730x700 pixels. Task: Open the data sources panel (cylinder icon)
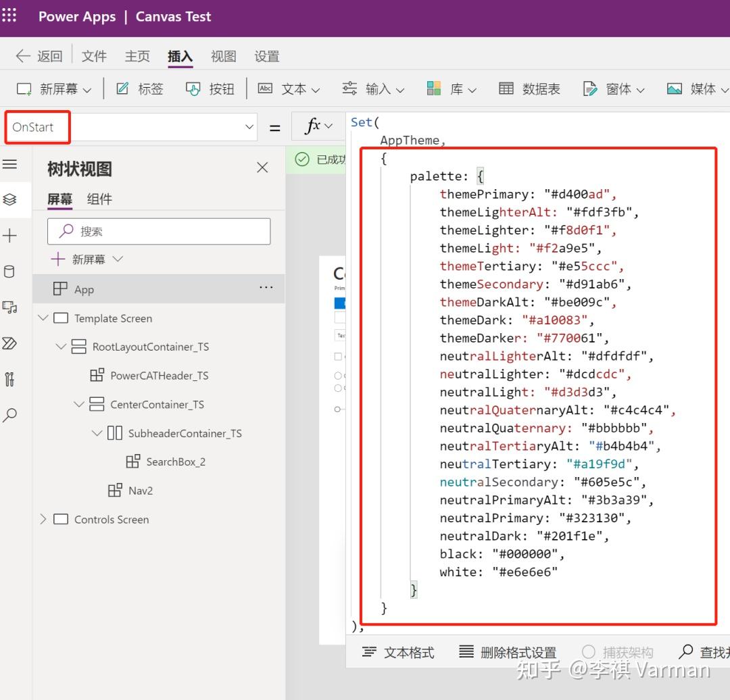[x=10, y=271]
